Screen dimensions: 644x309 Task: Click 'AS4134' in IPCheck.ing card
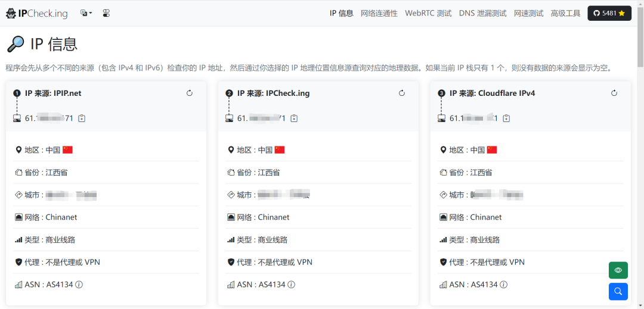click(273, 285)
